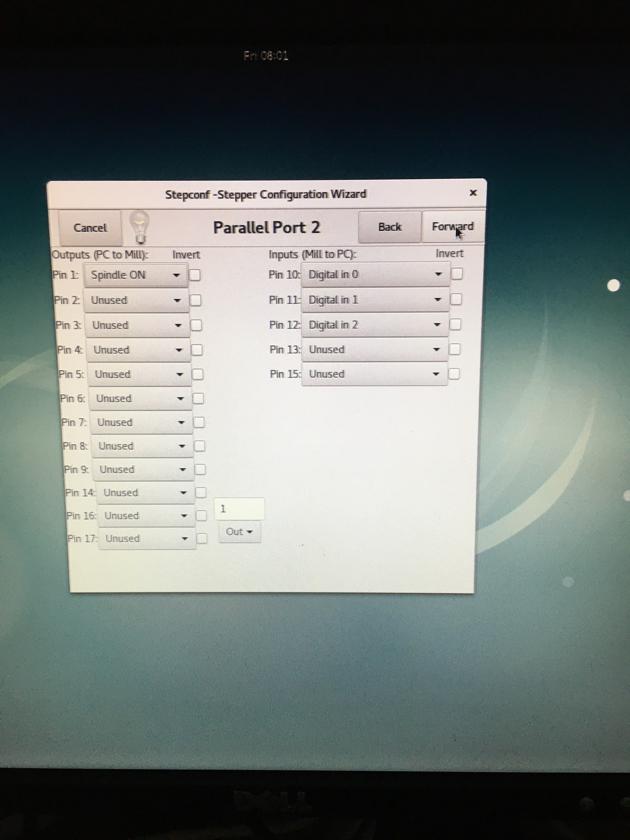630x840 pixels.
Task: Open the Pin 6 output dropdown
Action: coord(140,398)
